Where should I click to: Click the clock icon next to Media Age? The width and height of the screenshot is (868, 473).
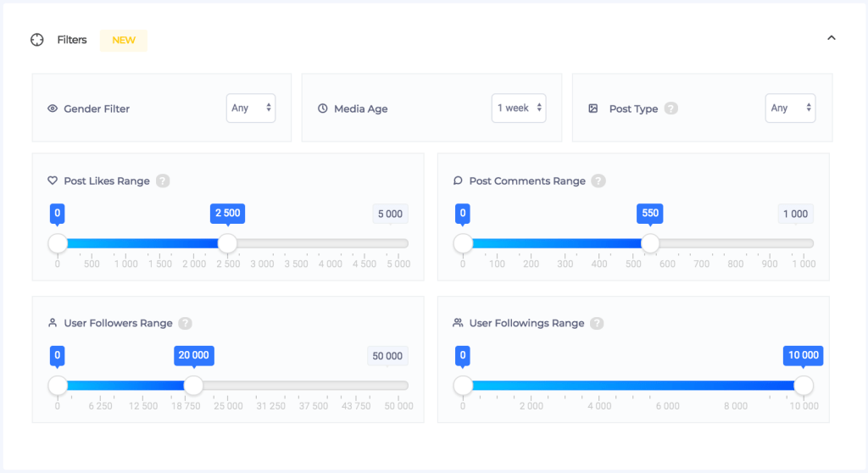coord(323,109)
